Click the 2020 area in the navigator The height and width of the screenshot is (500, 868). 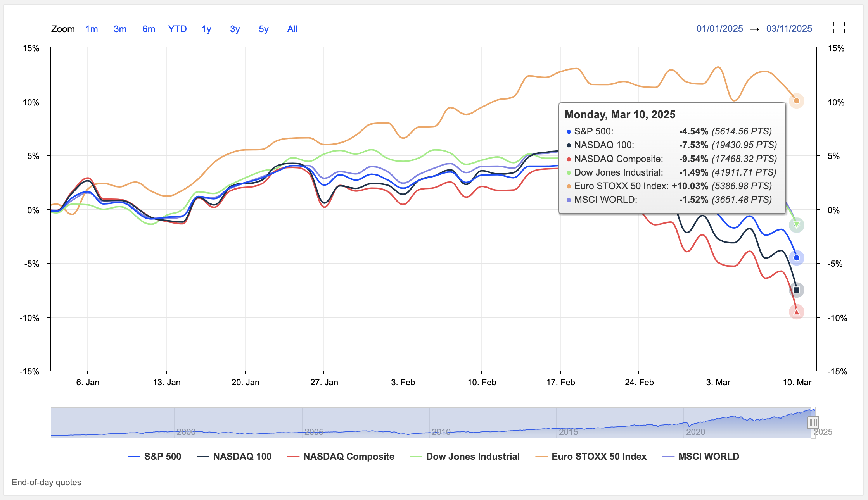pos(695,431)
